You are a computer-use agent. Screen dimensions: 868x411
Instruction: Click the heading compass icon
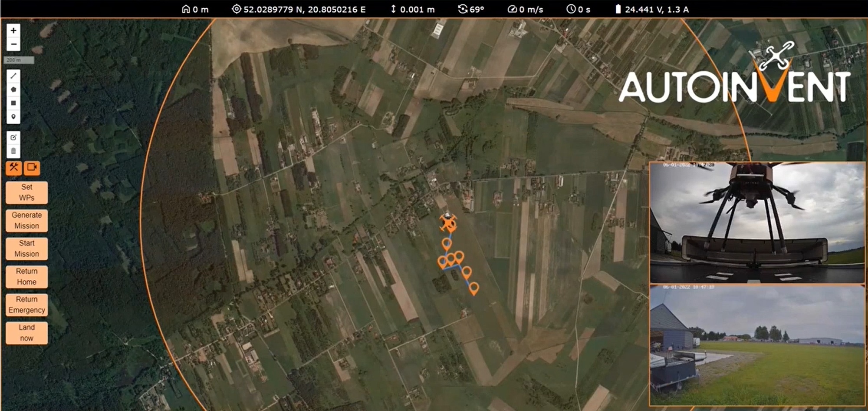point(463,9)
